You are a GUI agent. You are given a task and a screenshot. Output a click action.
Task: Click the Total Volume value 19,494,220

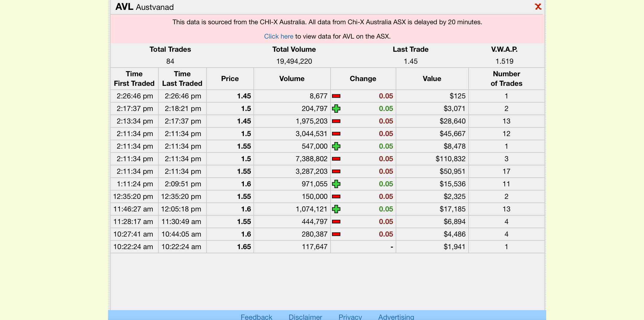(294, 61)
